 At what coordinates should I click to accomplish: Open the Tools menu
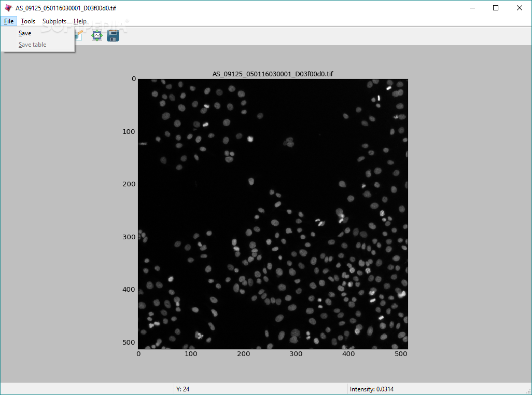[x=28, y=21]
